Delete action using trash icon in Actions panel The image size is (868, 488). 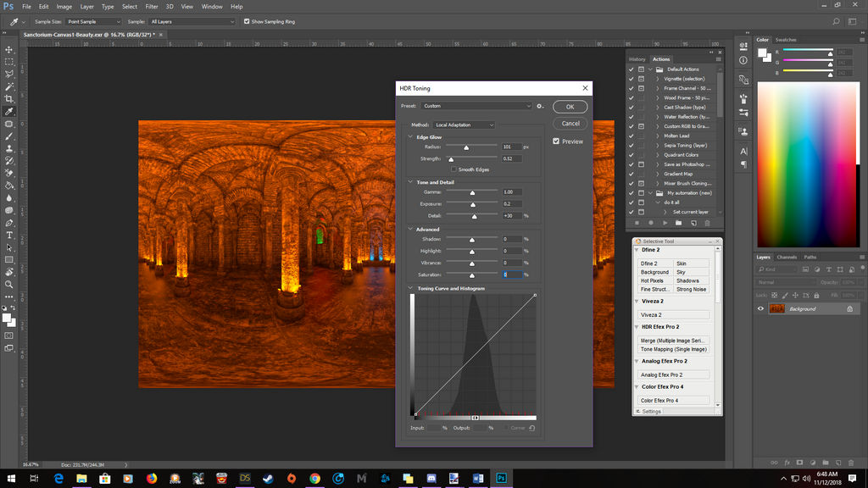pyautogui.click(x=707, y=223)
